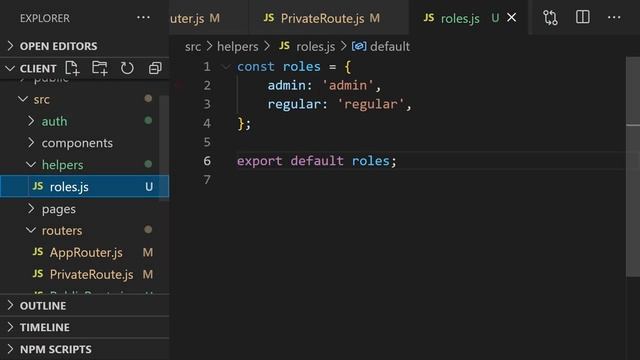Screen dimensions: 640x360
Task: Close the roles.js editor tab
Action: (511, 18)
